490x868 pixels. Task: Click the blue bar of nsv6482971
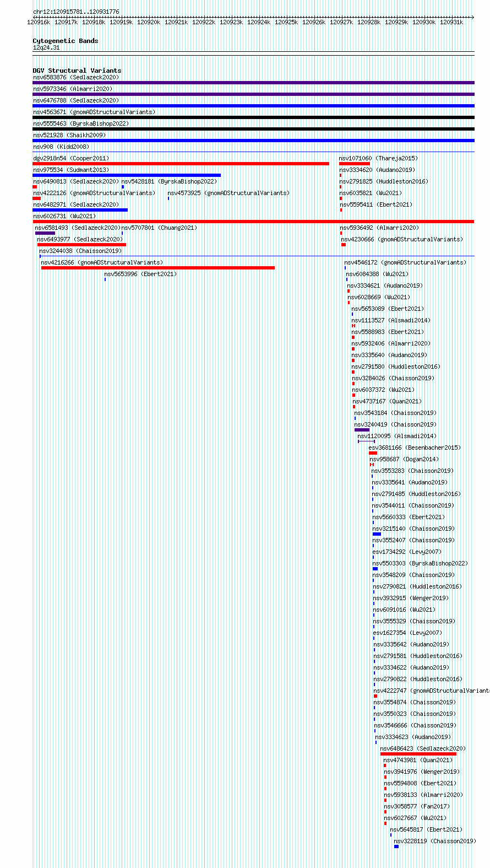pyautogui.click(x=80, y=210)
